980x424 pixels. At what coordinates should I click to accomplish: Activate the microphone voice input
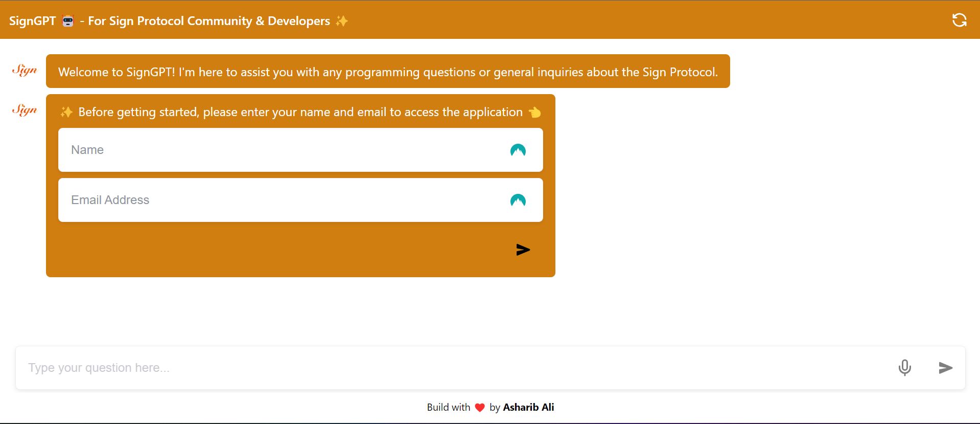tap(904, 367)
